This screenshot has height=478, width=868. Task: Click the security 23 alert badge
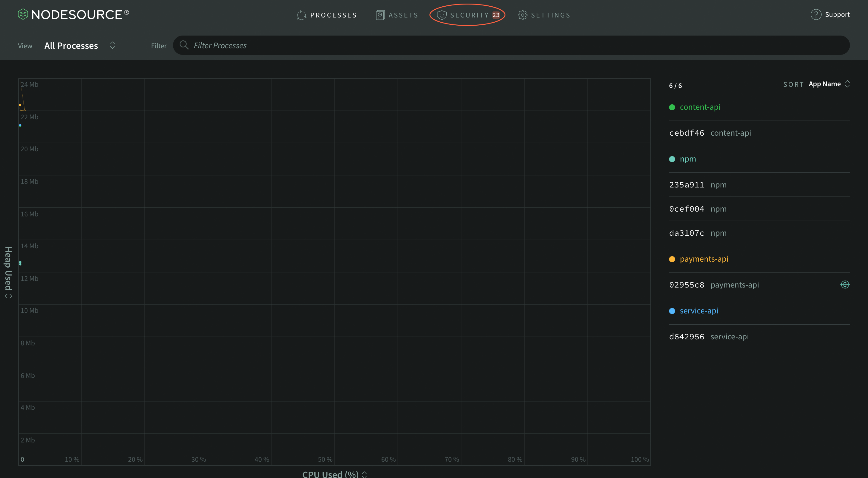pos(496,15)
